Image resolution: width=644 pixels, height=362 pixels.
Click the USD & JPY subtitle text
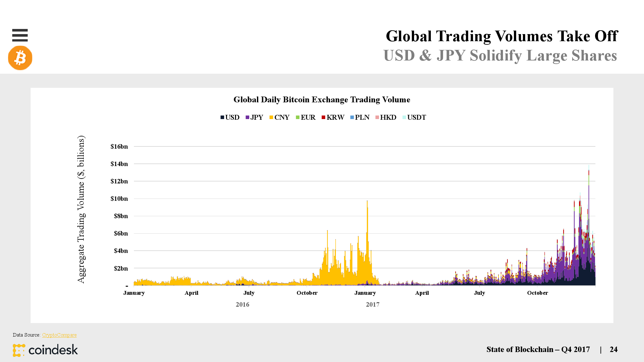coord(500,55)
